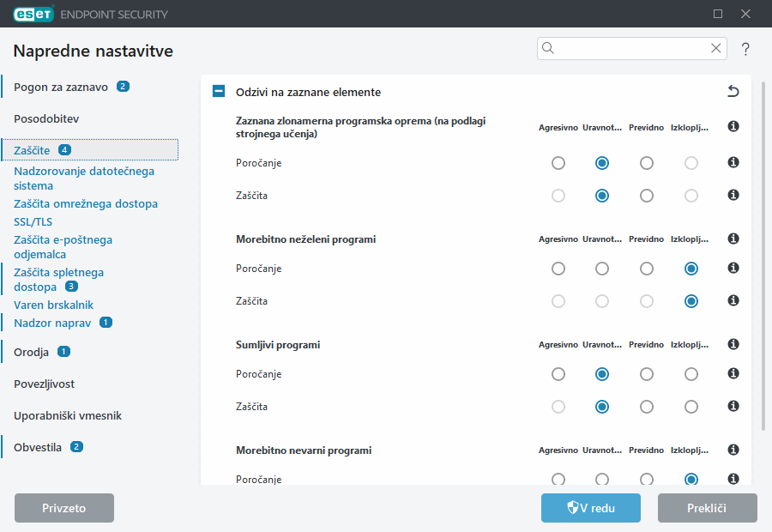Open the Orodja section
The image size is (772, 532).
click(32, 352)
